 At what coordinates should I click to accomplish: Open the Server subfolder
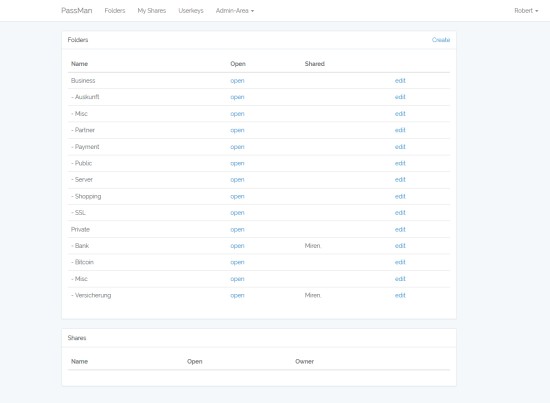click(237, 180)
